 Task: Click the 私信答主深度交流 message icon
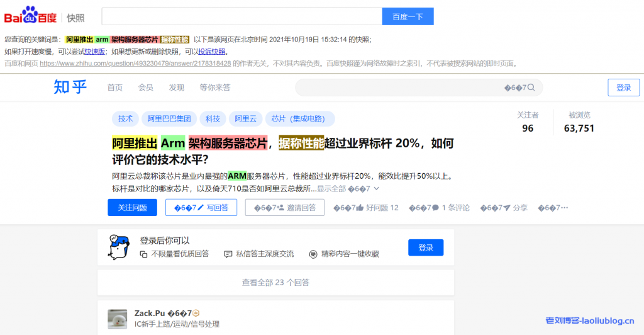coord(228,254)
